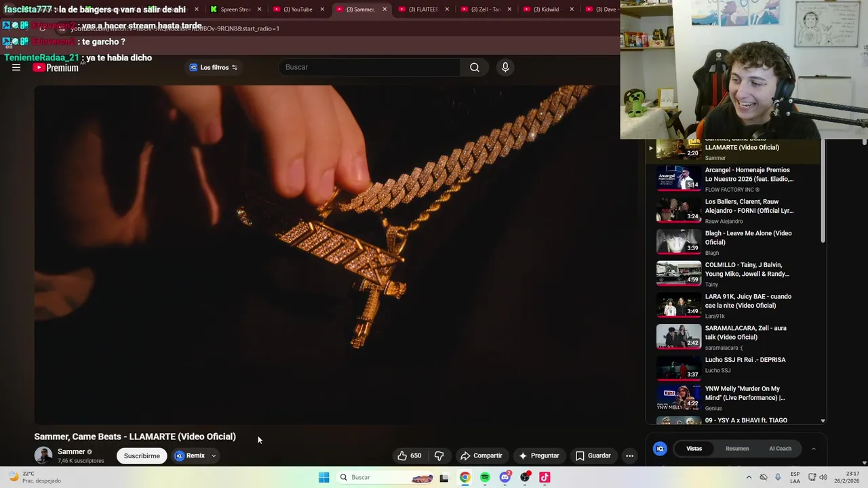This screenshot has width=868, height=488.
Task: Close the (3) FLAITEER tab
Action: coord(447,9)
